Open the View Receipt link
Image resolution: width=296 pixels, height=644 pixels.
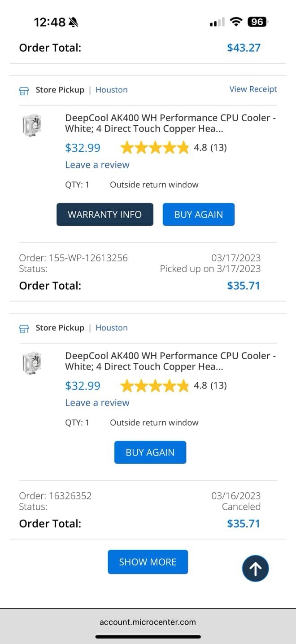[253, 89]
